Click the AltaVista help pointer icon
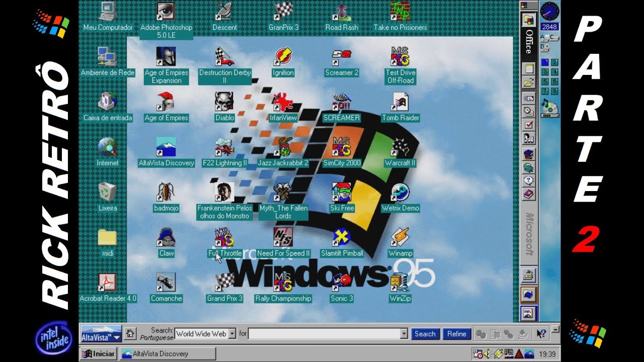The image size is (644, 362). point(541,333)
